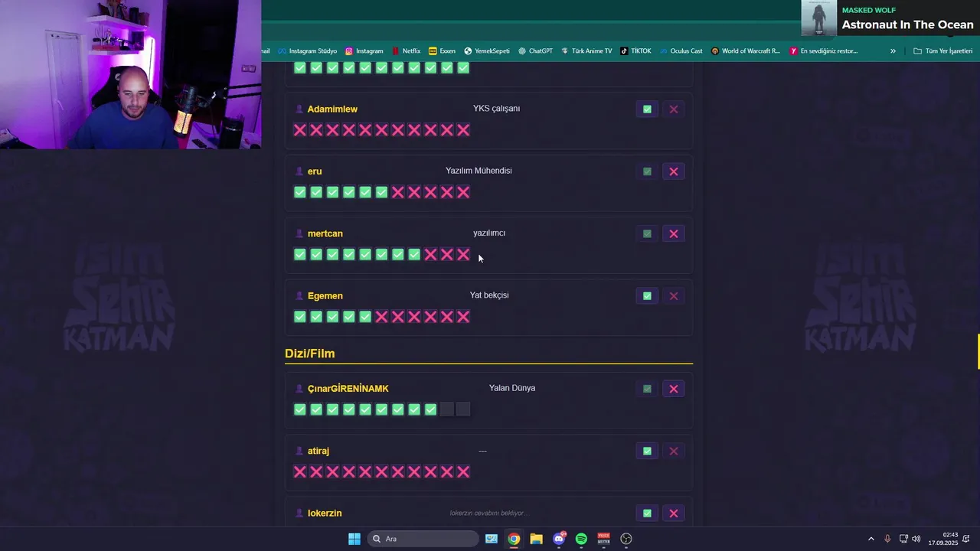Screen dimensions: 980x551
Task: Reject eru's Yazılım Mühendisi answer
Action: tap(674, 171)
